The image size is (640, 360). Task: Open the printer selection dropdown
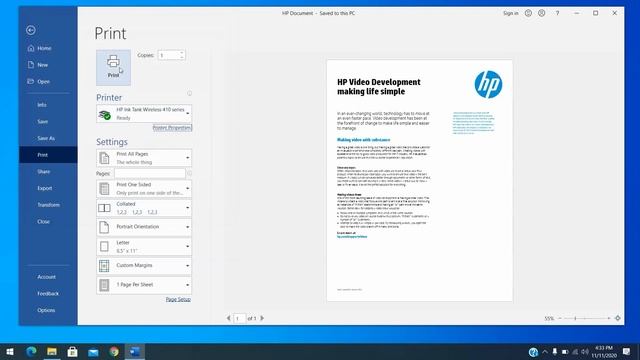point(144,113)
